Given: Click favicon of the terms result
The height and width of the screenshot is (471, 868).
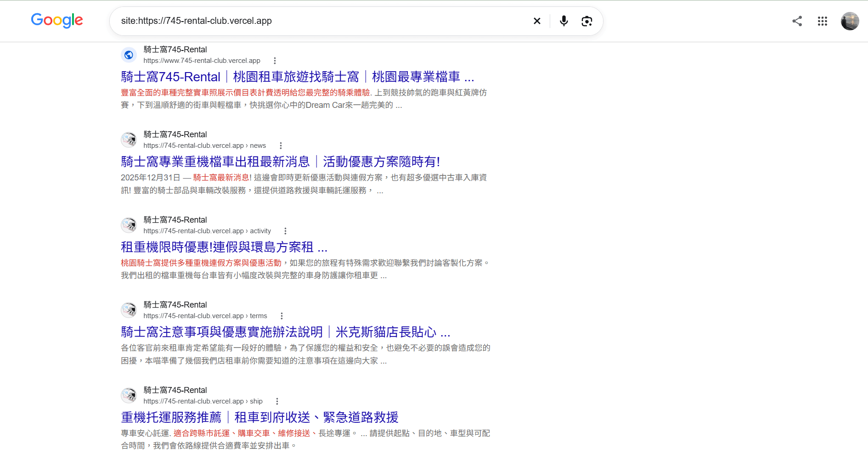Looking at the screenshot, I should 129,310.
